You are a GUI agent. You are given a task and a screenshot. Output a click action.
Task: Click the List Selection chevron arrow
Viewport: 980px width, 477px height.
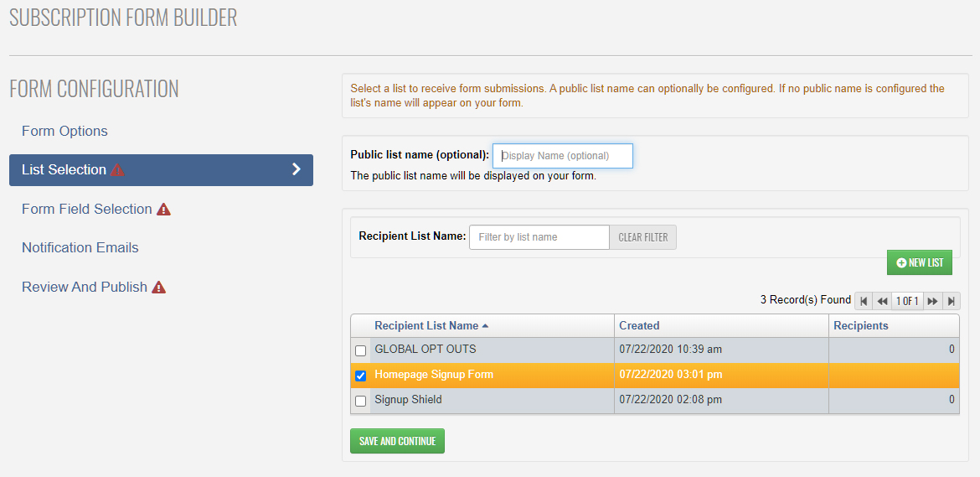click(296, 169)
